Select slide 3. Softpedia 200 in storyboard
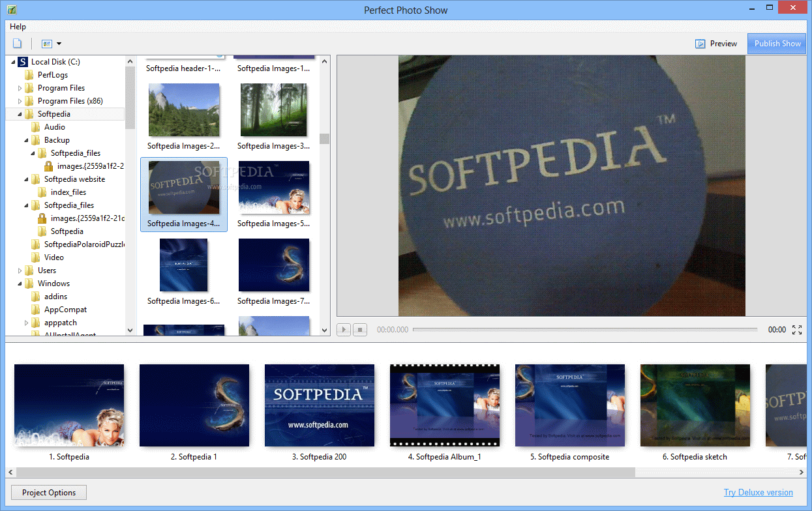Image resolution: width=812 pixels, height=511 pixels. point(320,405)
